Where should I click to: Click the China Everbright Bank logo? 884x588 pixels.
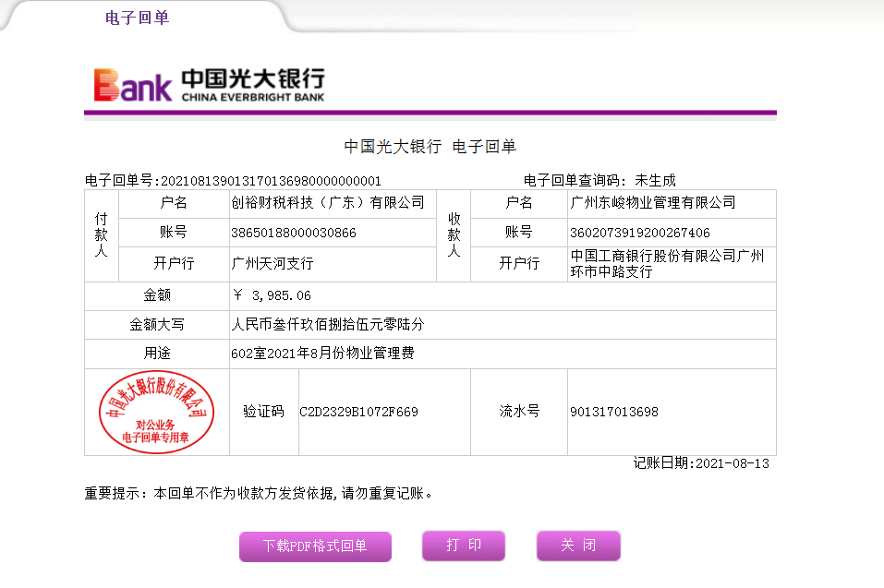pyautogui.click(x=209, y=84)
